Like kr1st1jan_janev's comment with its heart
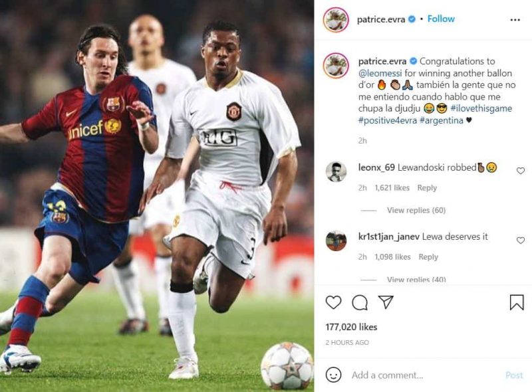Screen dimensions: 532x392 pyautogui.click(x=521, y=241)
